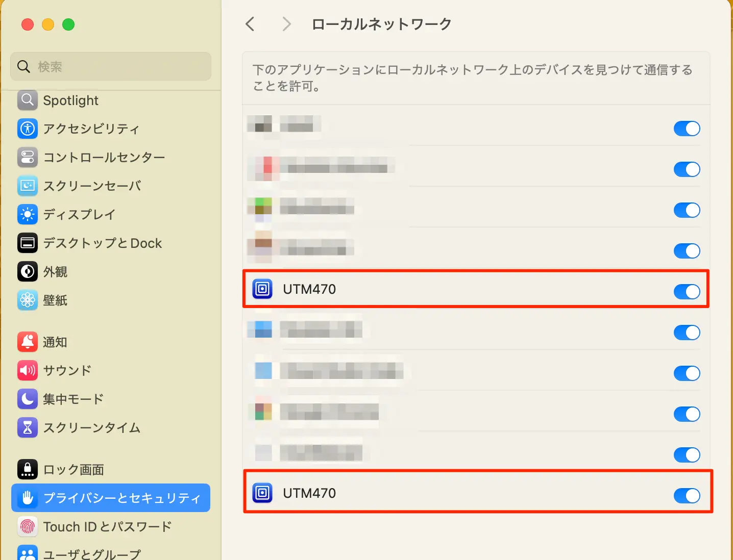
Task: Go back with the left chevron
Action: pos(250,24)
